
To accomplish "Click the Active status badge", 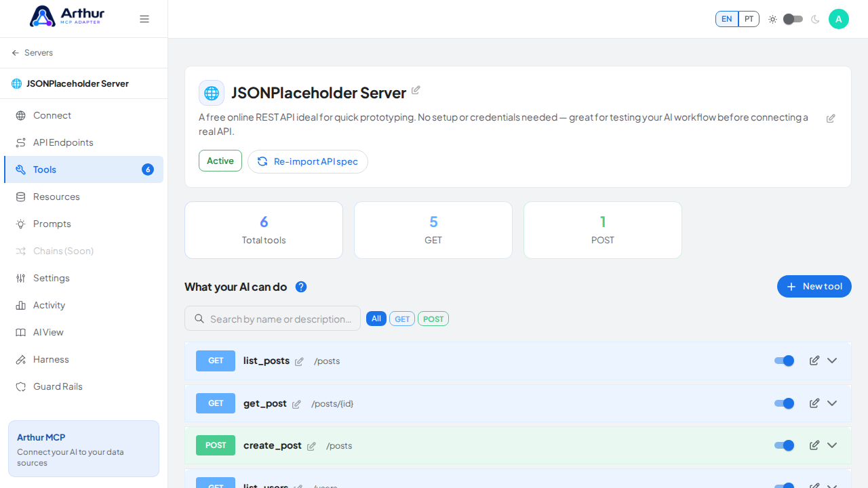I will [220, 161].
